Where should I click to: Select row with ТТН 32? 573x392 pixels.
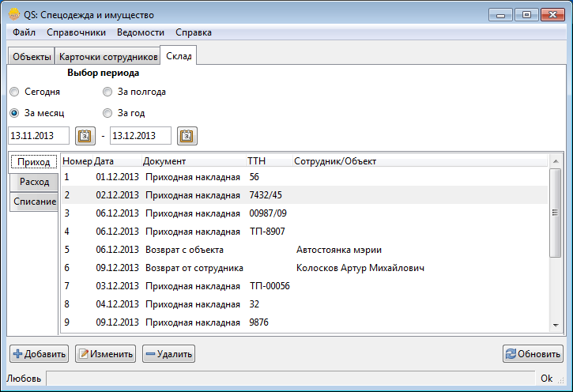point(304,304)
